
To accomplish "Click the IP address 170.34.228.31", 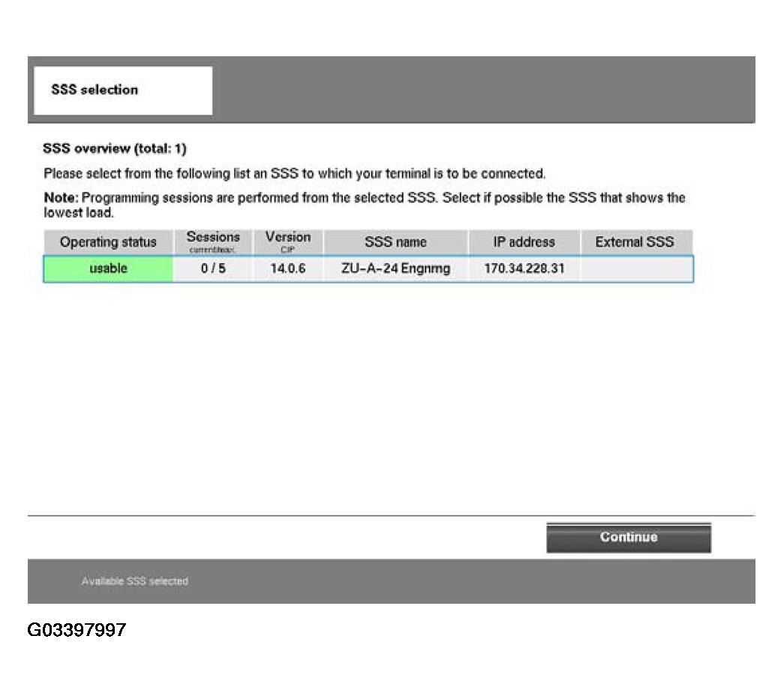I will pyautogui.click(x=524, y=268).
